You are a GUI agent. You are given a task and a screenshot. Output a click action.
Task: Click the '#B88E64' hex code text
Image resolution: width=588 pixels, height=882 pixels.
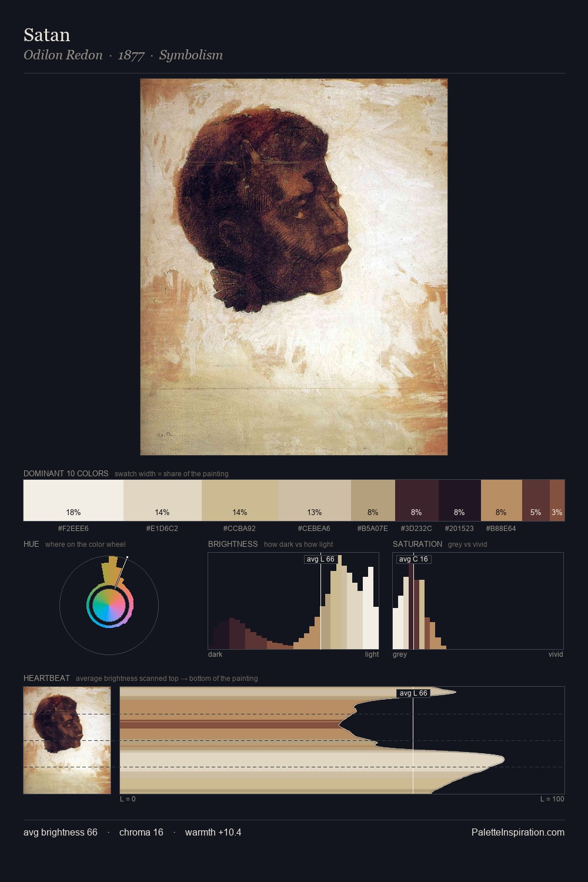[x=501, y=529]
